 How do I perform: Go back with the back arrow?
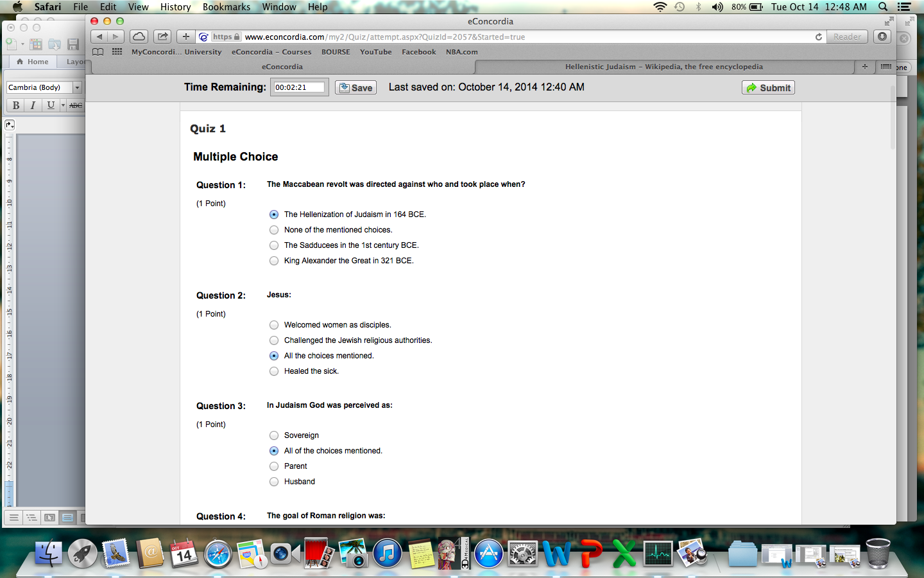[99, 37]
